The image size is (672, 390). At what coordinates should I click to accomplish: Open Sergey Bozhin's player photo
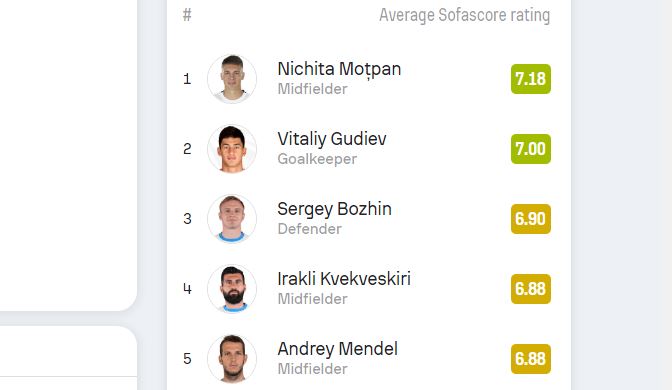click(232, 219)
